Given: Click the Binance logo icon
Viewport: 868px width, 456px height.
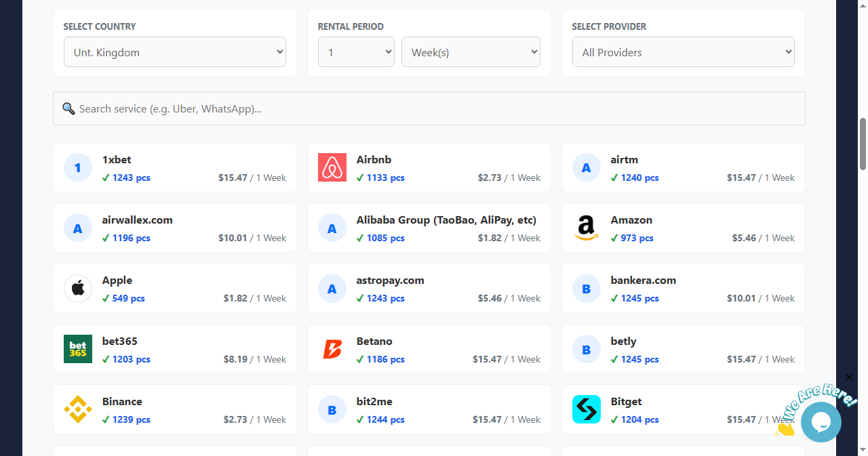Looking at the screenshot, I should tap(78, 409).
